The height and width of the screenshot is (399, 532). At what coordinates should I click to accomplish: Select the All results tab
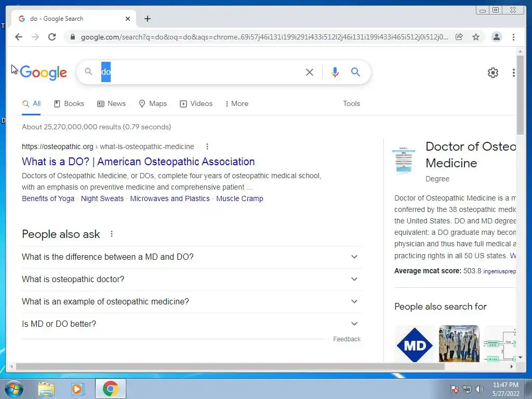(x=31, y=103)
